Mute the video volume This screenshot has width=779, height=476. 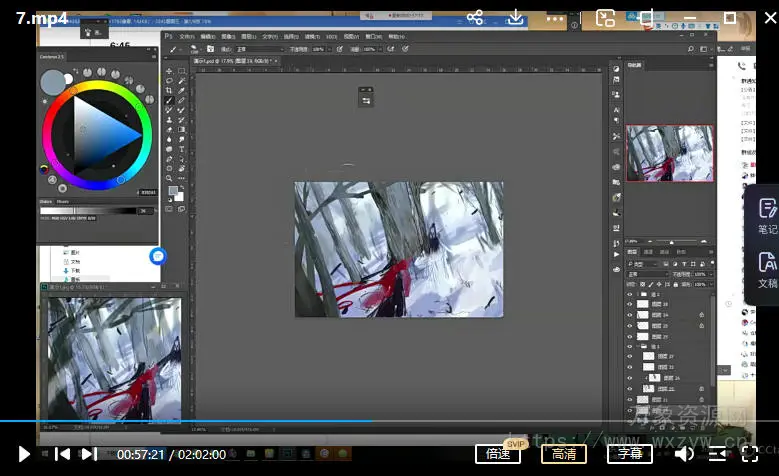pyautogui.click(x=684, y=454)
